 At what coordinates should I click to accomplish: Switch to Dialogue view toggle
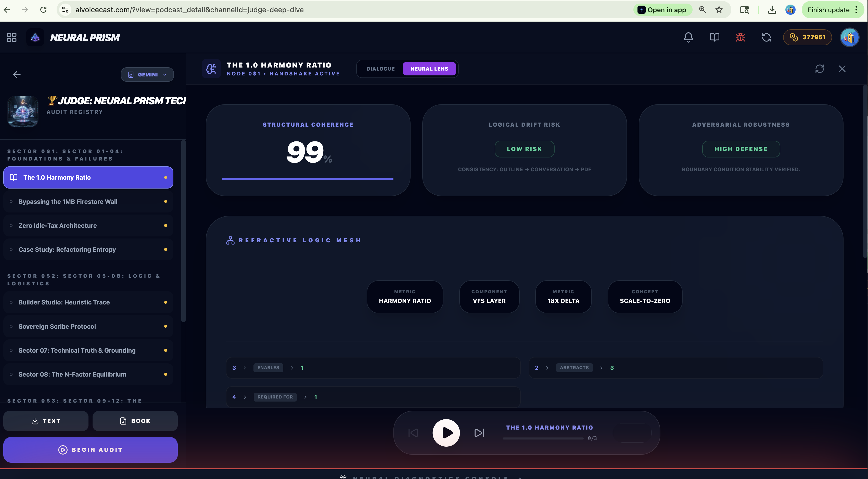click(x=380, y=69)
